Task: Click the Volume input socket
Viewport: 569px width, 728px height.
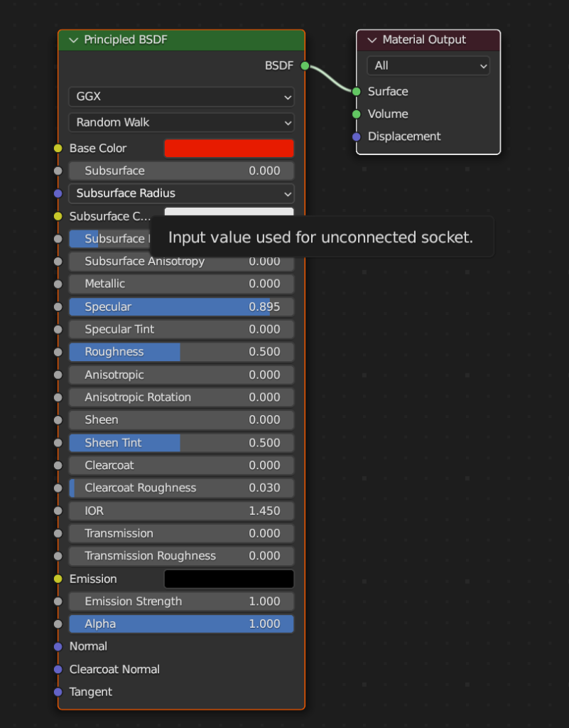Action: tap(357, 114)
